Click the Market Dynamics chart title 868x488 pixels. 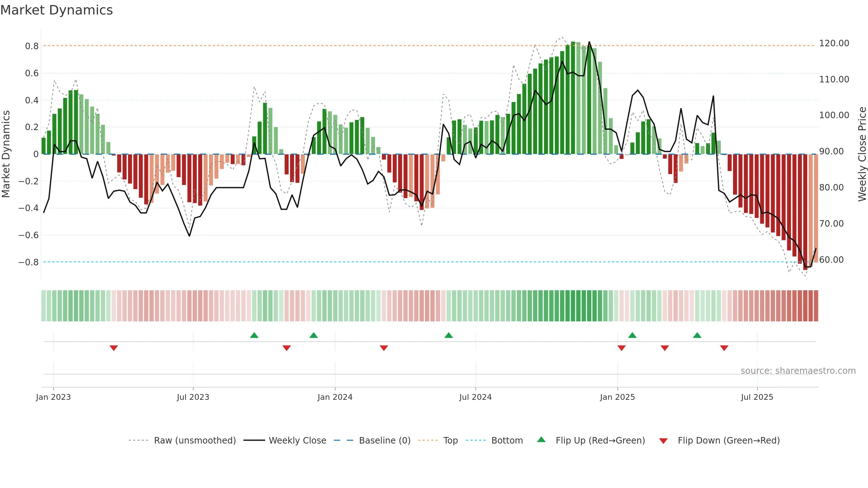click(57, 10)
